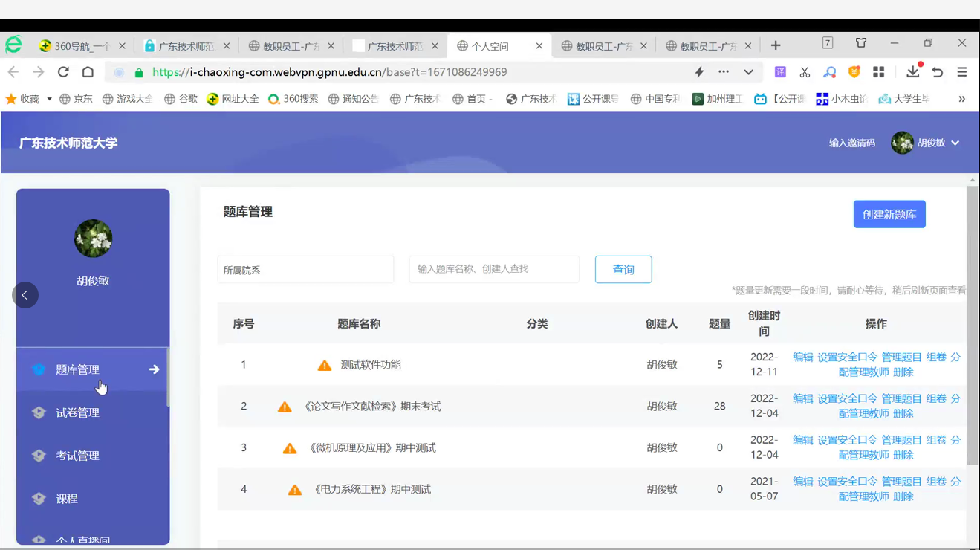The image size is (980, 550).
Task: Click the browser refresh icon
Action: coord(63,72)
